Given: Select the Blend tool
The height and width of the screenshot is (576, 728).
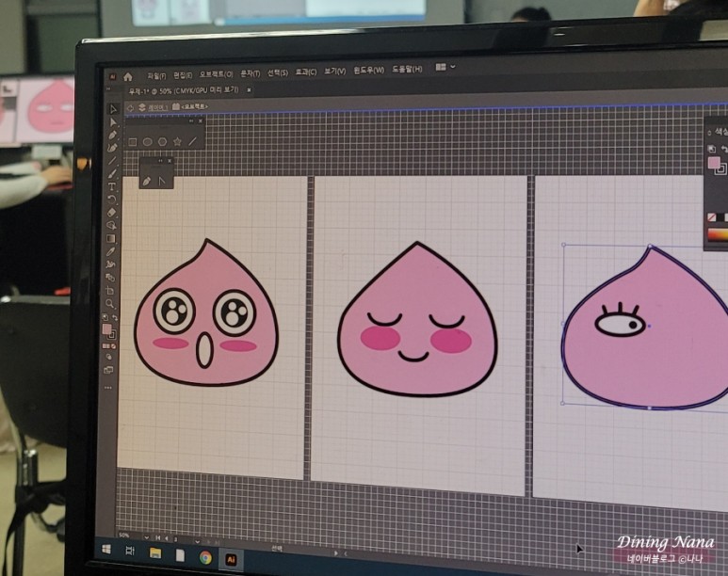Looking at the screenshot, I should [x=110, y=278].
